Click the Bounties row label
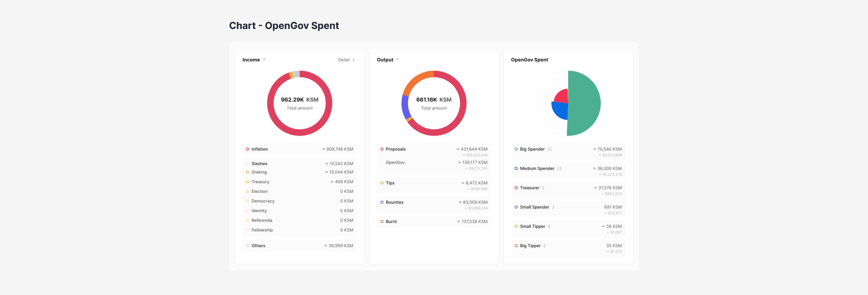Viewport: 868px width, 295px height. 394,202
